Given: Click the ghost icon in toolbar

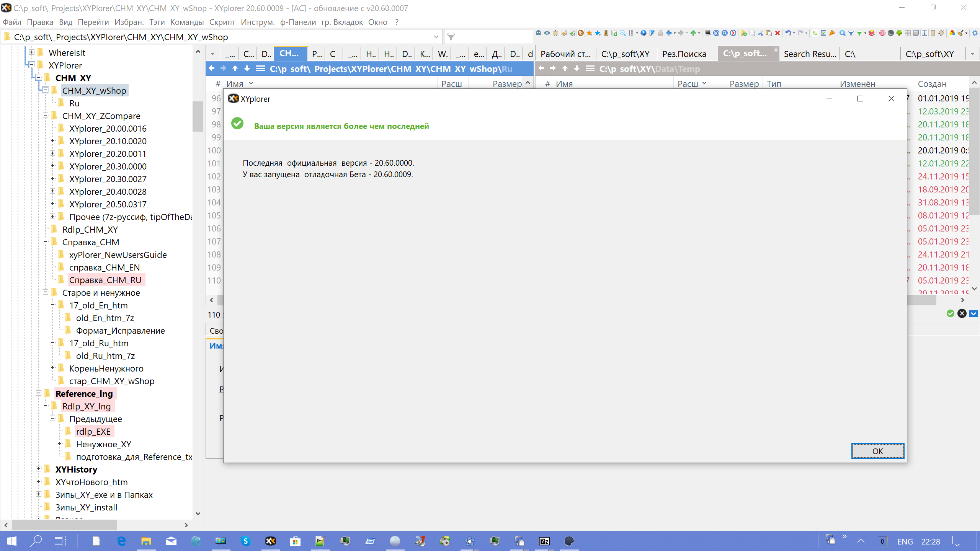Looking at the screenshot, I should coord(538,33).
